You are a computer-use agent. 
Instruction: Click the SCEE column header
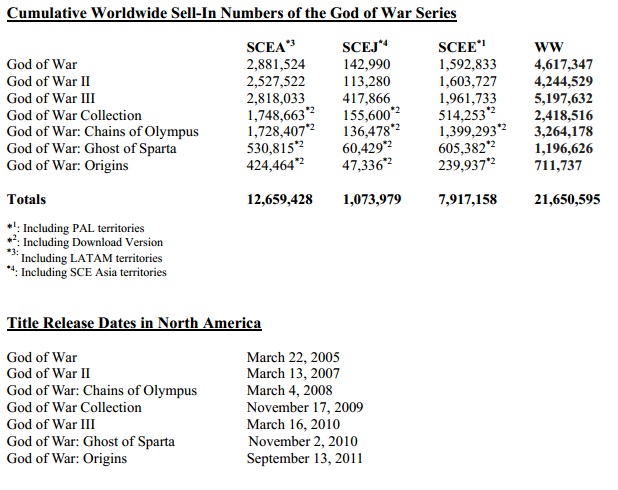pyautogui.click(x=461, y=48)
